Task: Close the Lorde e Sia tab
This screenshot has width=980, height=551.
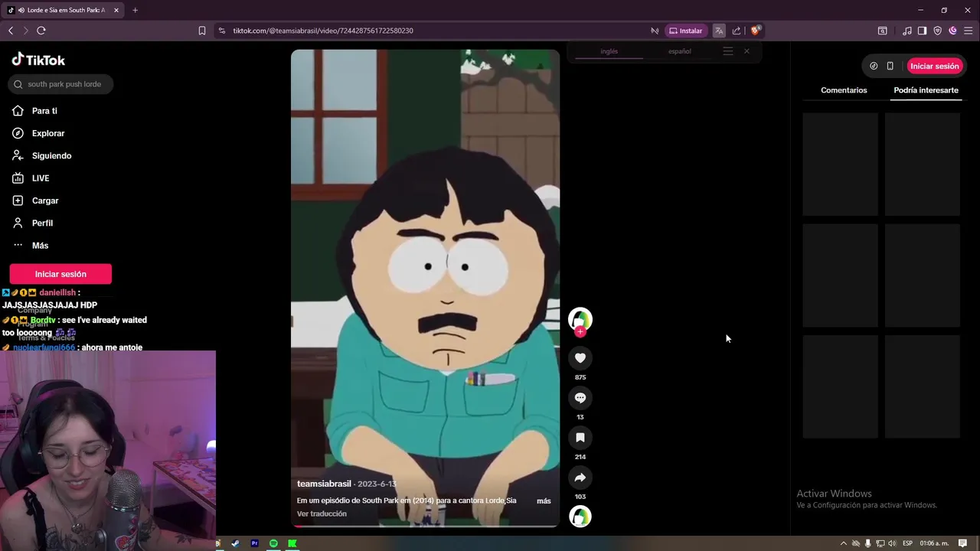Action: tap(116, 10)
